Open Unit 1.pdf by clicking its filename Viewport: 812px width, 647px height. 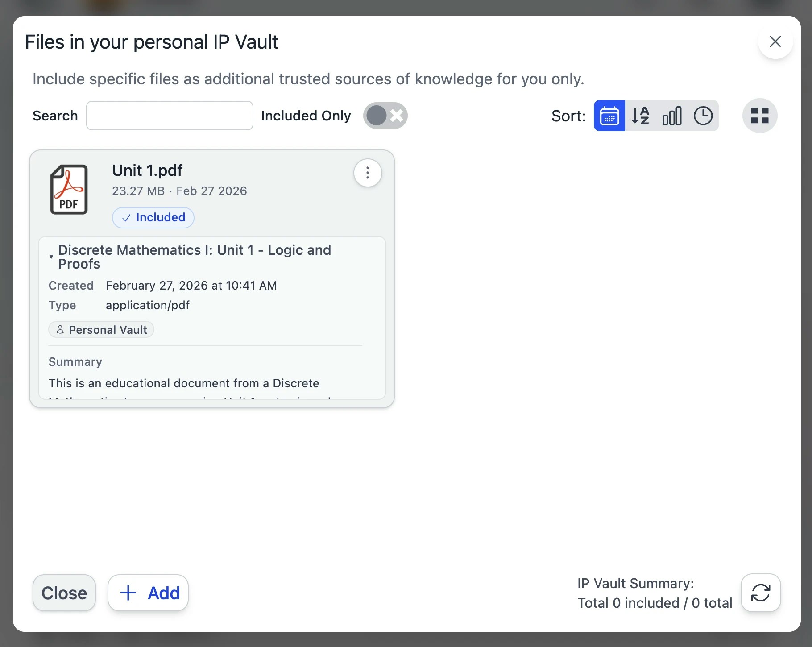[147, 170]
